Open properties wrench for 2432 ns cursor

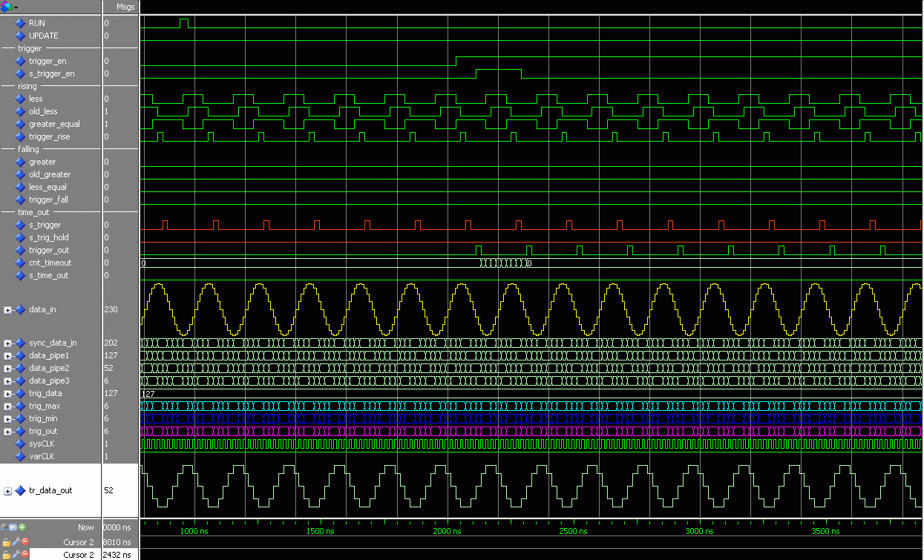click(x=16, y=554)
